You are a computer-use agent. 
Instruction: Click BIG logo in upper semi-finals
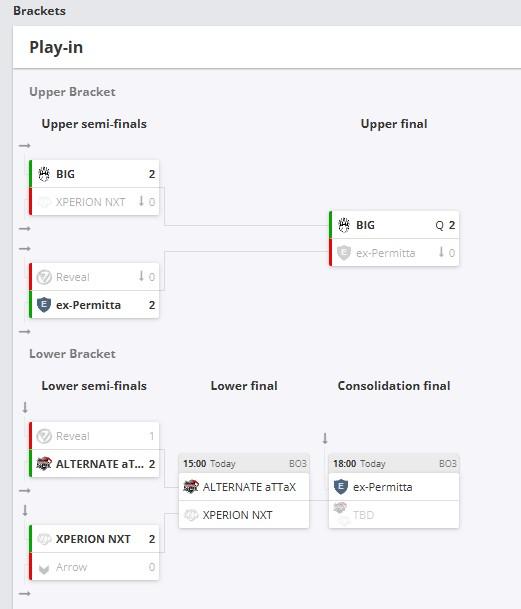(x=44, y=174)
